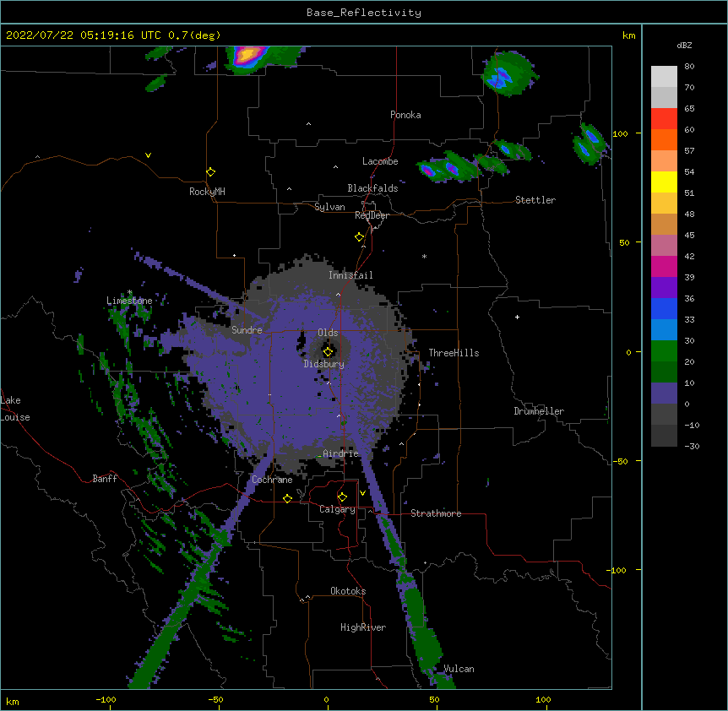Click the Innisfail town label
The width and height of the screenshot is (728, 711).
pyautogui.click(x=350, y=275)
